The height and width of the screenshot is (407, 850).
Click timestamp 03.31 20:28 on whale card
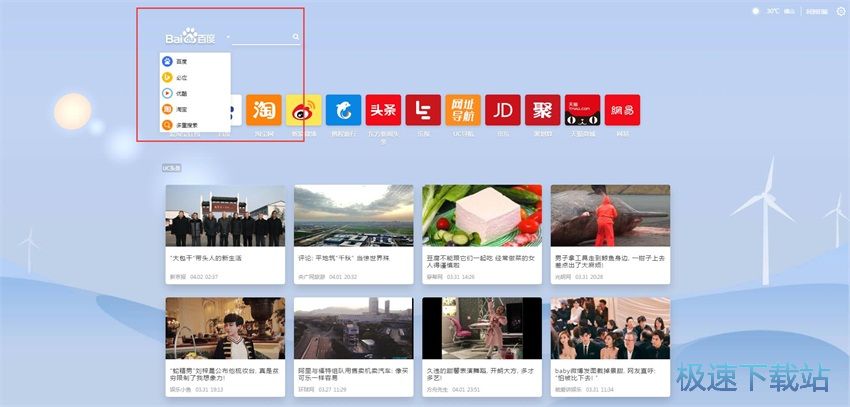(x=589, y=276)
